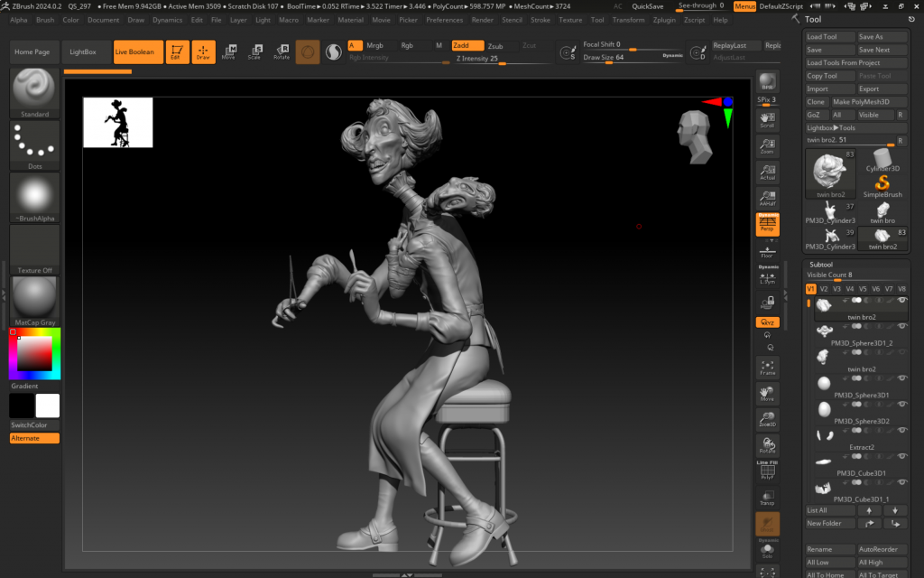The height and width of the screenshot is (578, 924).
Task: Click the half-shaded sphere icon in top toolbar
Action: click(334, 51)
